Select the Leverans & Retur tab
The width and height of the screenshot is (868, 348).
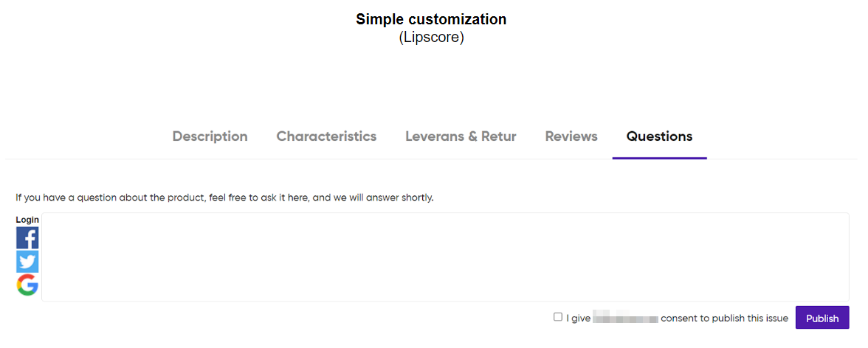(x=461, y=136)
